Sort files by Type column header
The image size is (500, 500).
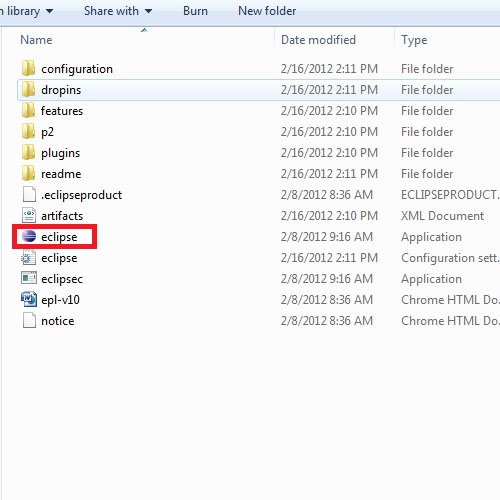pyautogui.click(x=414, y=40)
